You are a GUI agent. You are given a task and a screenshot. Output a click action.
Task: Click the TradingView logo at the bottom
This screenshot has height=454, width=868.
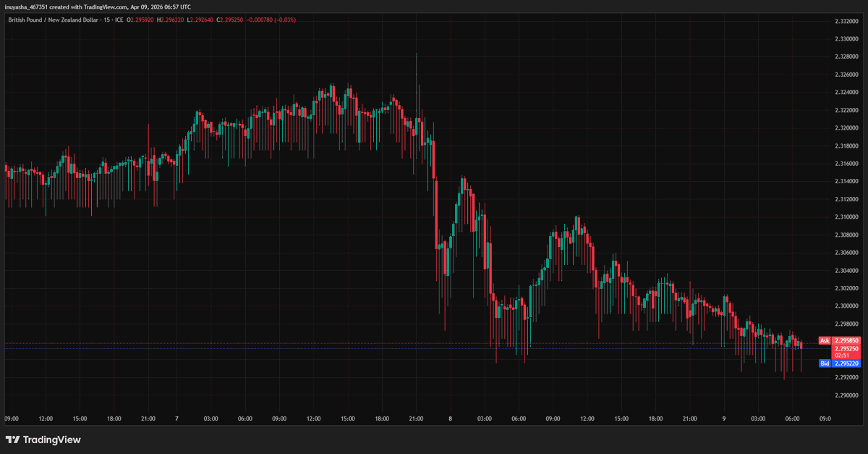coord(43,440)
